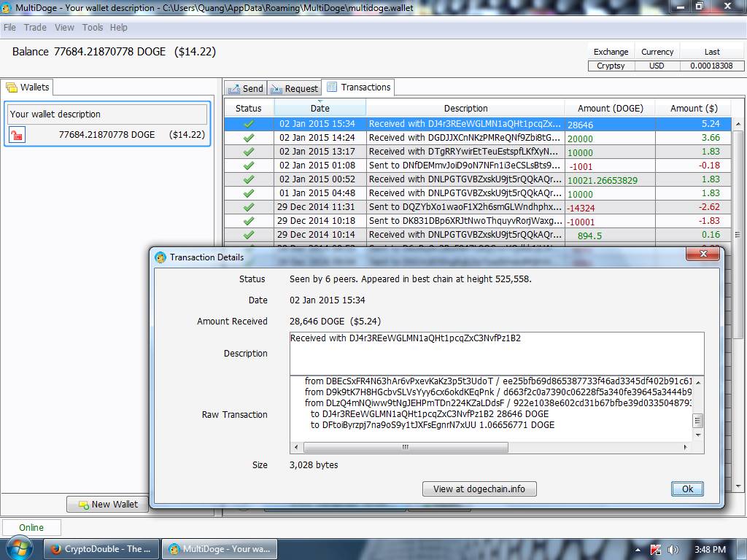Select the 894.5 amount cell

click(x=610, y=236)
